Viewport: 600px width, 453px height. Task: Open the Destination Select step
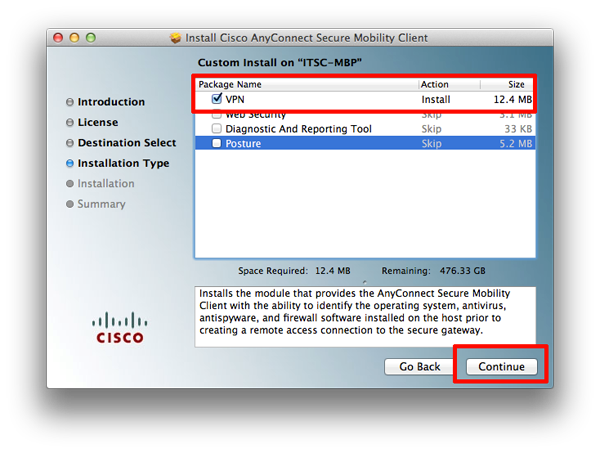pyautogui.click(x=126, y=143)
